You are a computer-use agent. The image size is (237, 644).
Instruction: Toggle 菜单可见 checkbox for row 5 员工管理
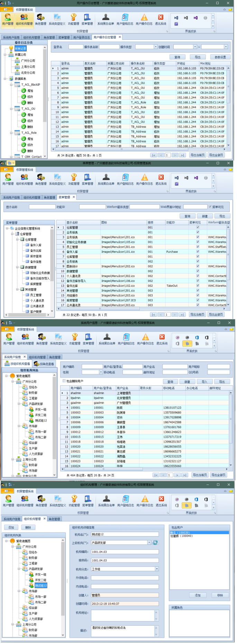198,247
